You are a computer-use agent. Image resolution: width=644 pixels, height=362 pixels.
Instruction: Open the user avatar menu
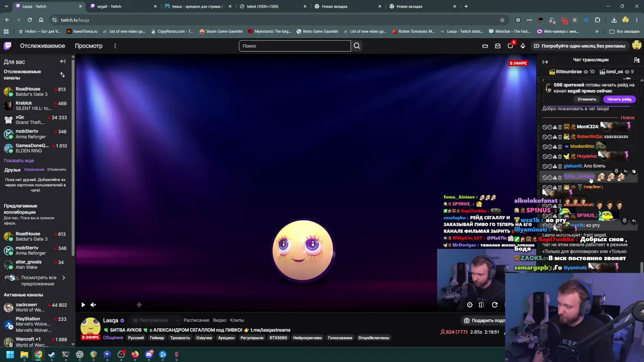636,46
